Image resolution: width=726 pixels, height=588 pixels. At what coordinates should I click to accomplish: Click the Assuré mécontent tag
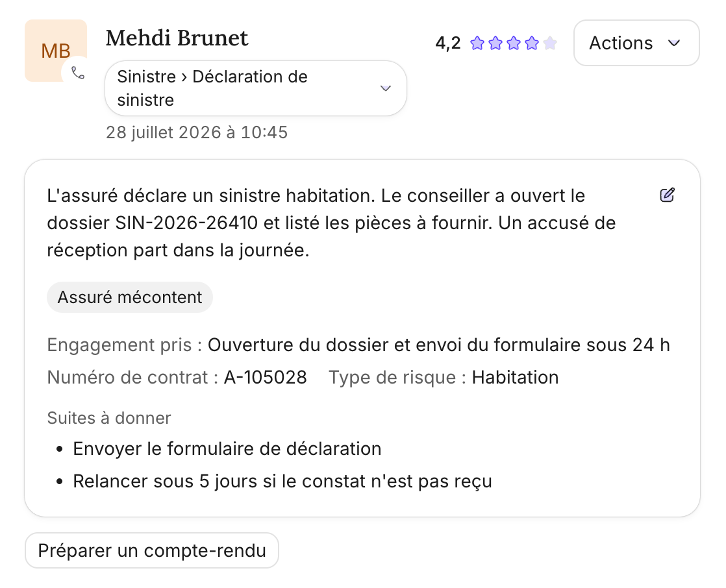[130, 297]
